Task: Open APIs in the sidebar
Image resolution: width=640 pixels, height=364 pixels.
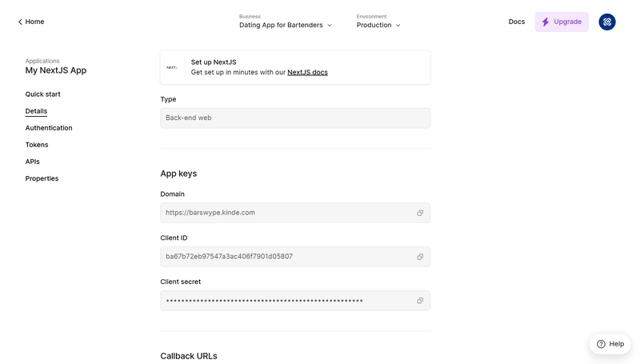Action: [x=32, y=162]
